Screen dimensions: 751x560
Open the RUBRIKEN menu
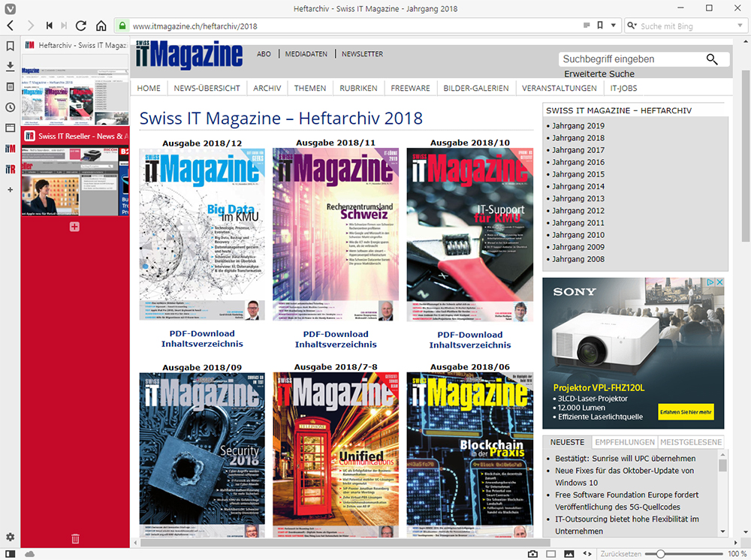358,88
